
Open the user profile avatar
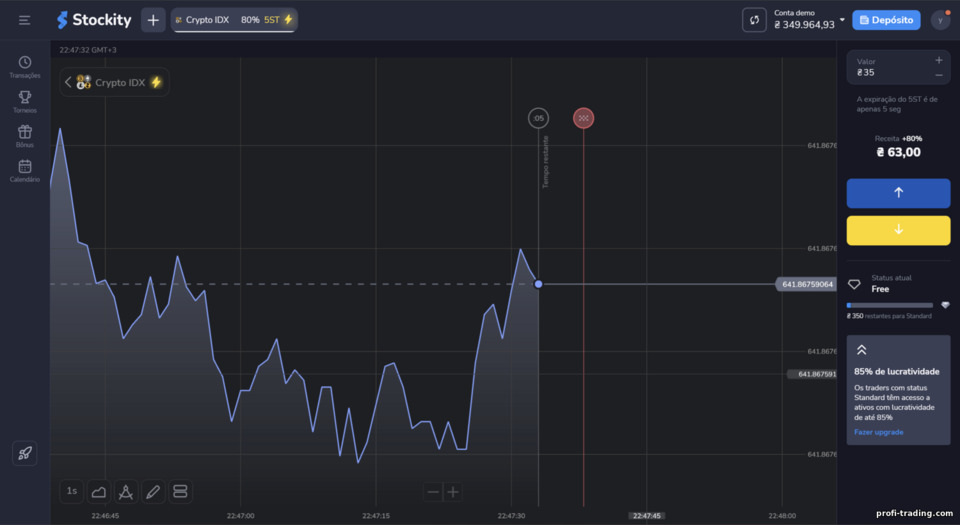point(940,20)
